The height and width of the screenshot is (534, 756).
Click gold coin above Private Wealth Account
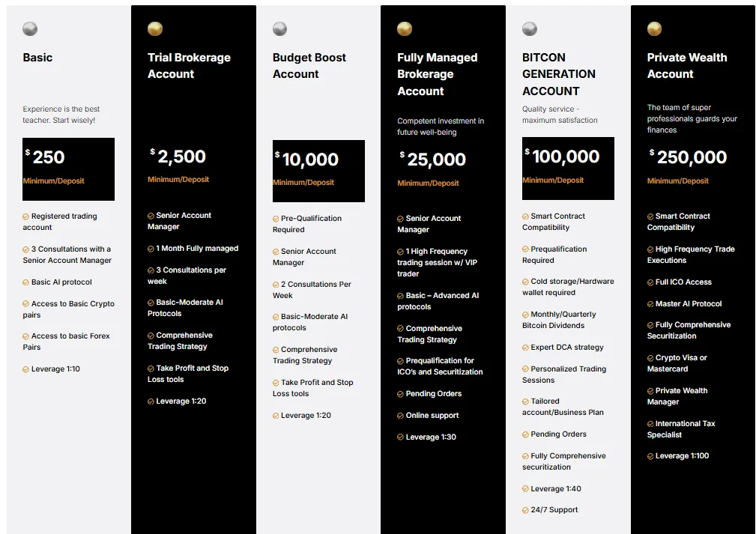[654, 29]
